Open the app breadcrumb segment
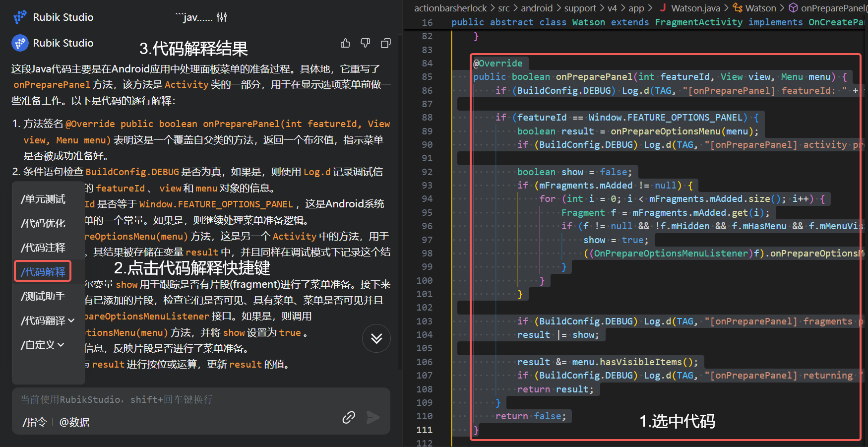868x447 pixels. point(636,8)
